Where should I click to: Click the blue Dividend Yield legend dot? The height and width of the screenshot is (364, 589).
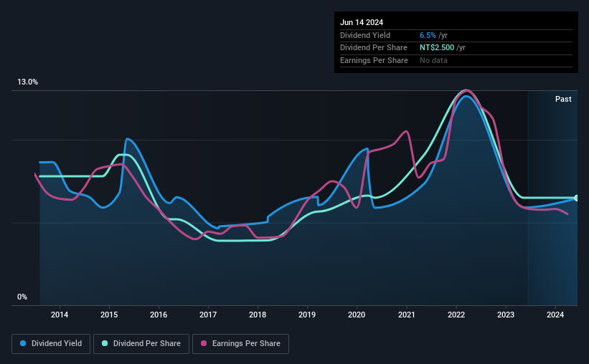click(x=23, y=343)
